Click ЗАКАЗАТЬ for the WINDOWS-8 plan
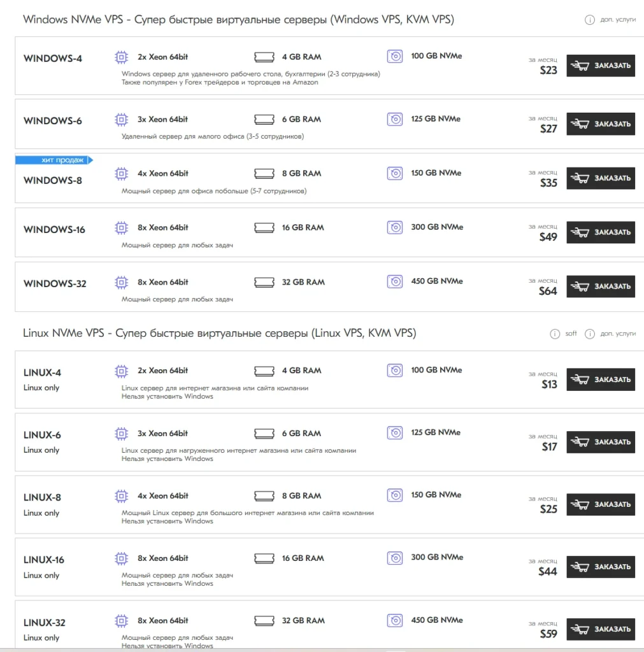This screenshot has width=644, height=652. coord(600,178)
